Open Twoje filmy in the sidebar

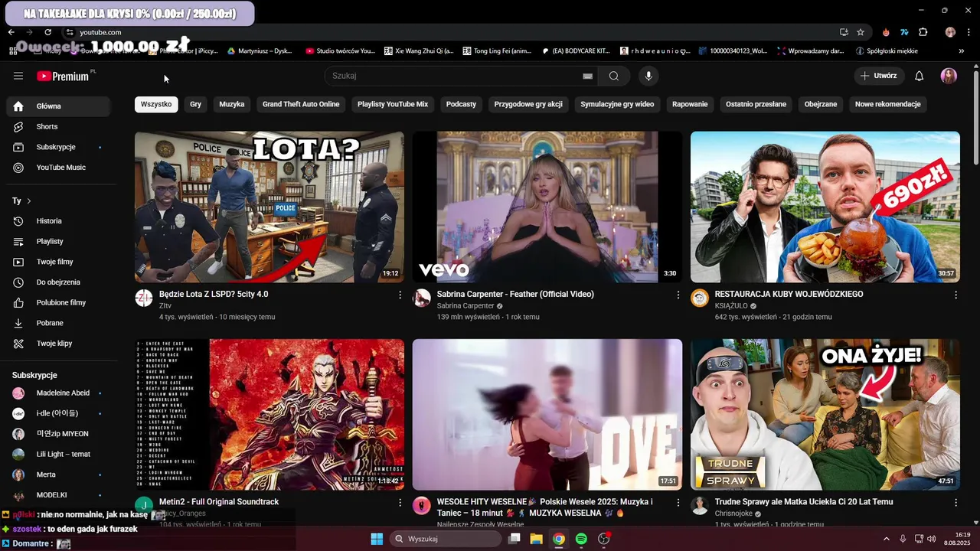[x=58, y=262]
